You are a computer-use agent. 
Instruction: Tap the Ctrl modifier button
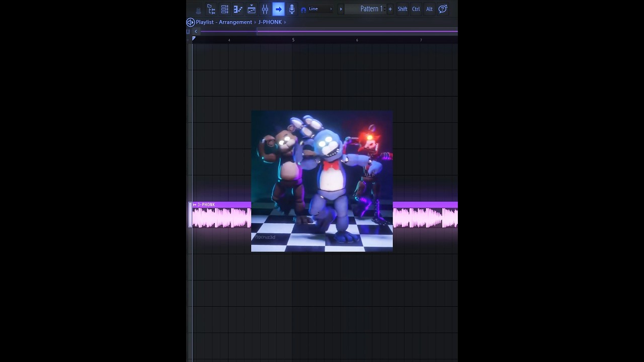(416, 9)
